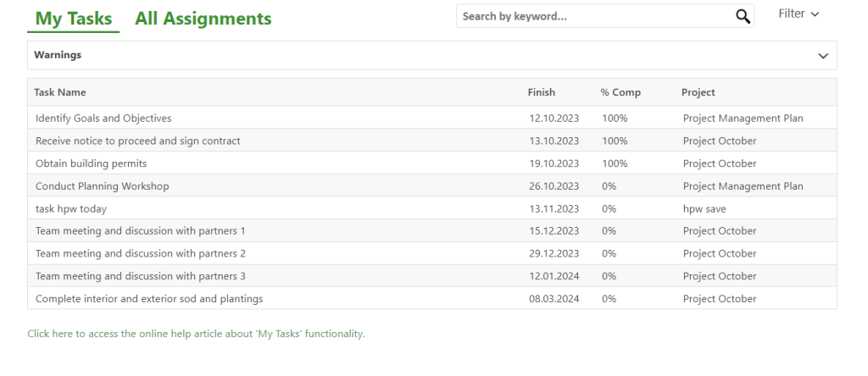The width and height of the screenshot is (868, 376).
Task: Open Receive notice to proceed task
Action: [138, 141]
